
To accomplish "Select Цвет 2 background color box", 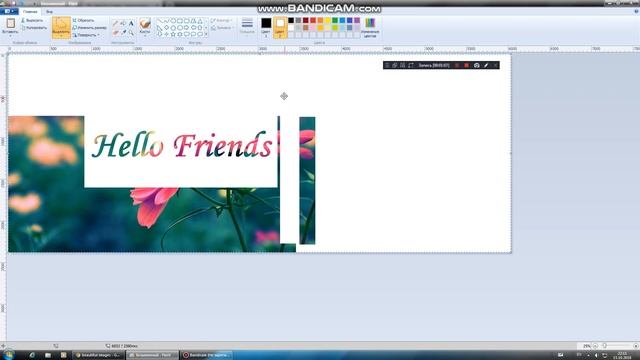I will 280,27.
